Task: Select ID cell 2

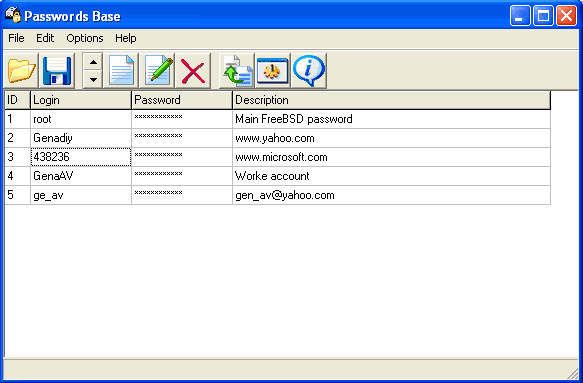Action: [x=17, y=138]
